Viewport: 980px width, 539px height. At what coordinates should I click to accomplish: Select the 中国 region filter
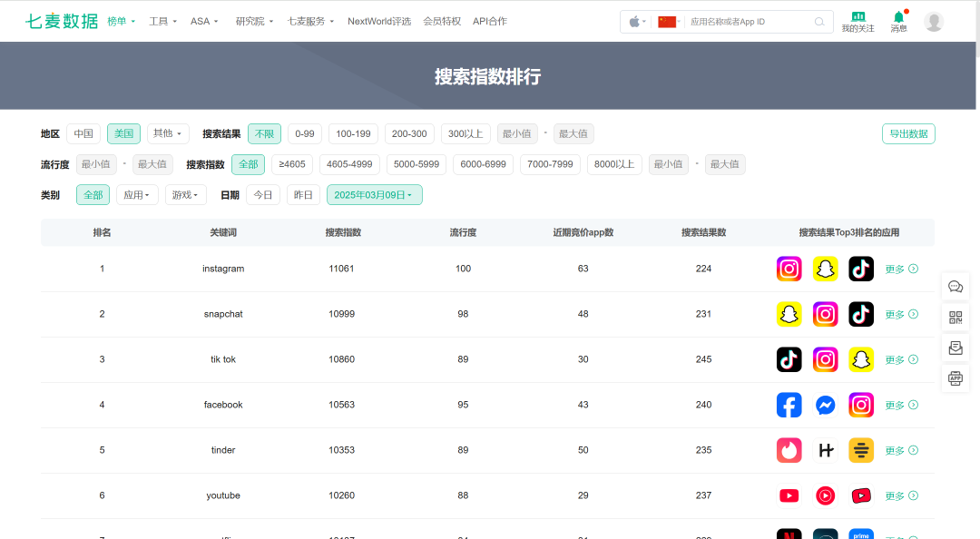point(83,133)
